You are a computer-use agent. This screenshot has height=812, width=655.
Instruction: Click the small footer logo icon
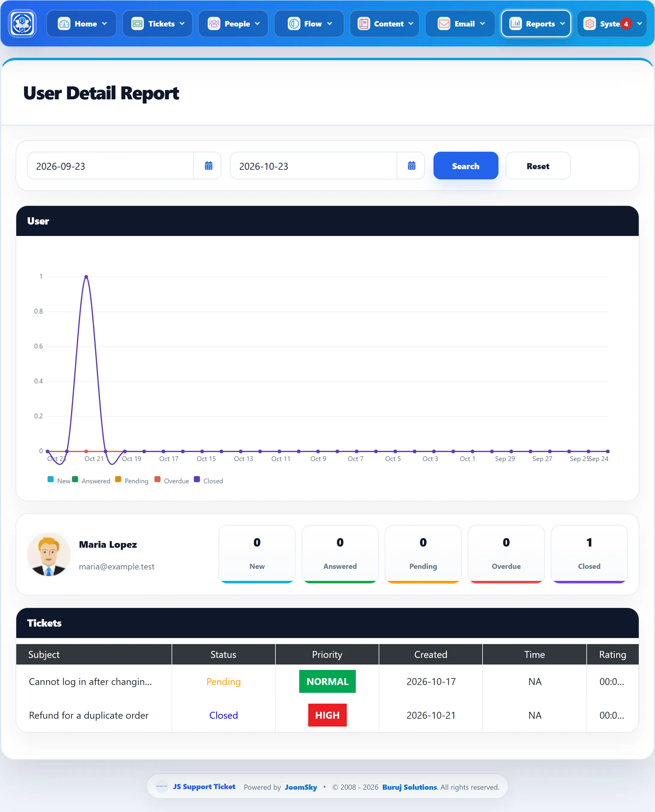tap(162, 786)
